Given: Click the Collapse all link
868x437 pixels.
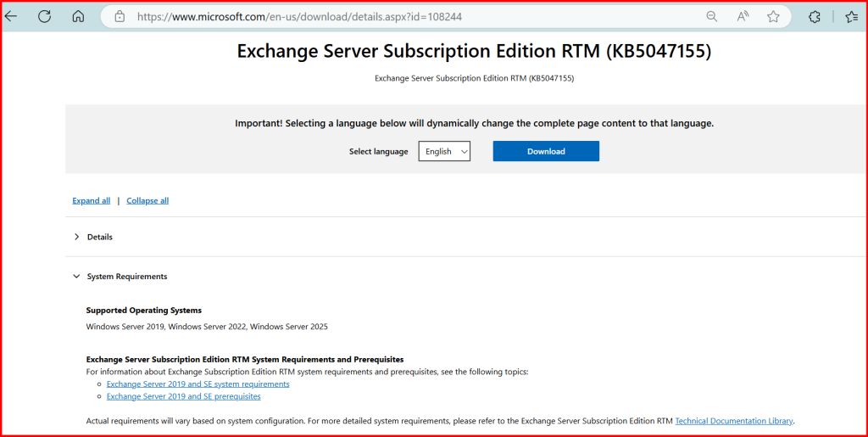Looking at the screenshot, I should 147,200.
